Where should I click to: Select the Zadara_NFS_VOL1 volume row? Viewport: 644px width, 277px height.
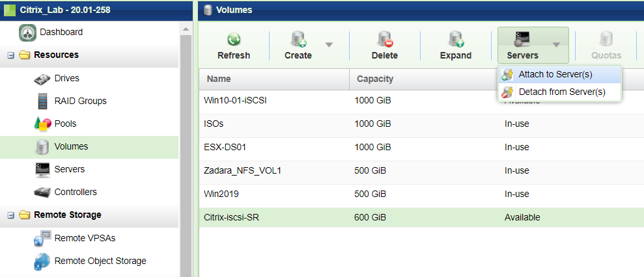click(421, 171)
